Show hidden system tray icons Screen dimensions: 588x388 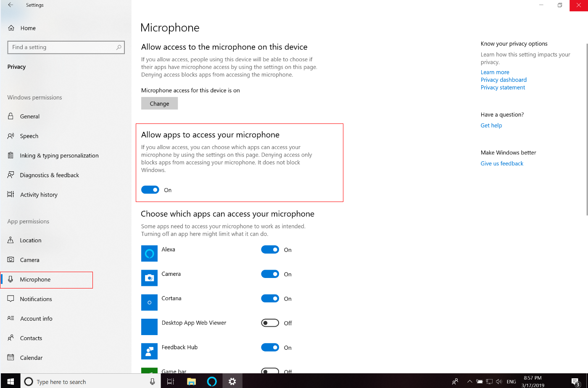469,381
